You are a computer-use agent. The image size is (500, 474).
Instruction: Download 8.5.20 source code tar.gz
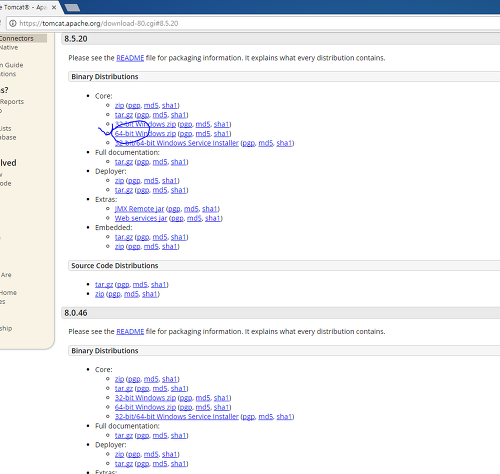point(104,285)
